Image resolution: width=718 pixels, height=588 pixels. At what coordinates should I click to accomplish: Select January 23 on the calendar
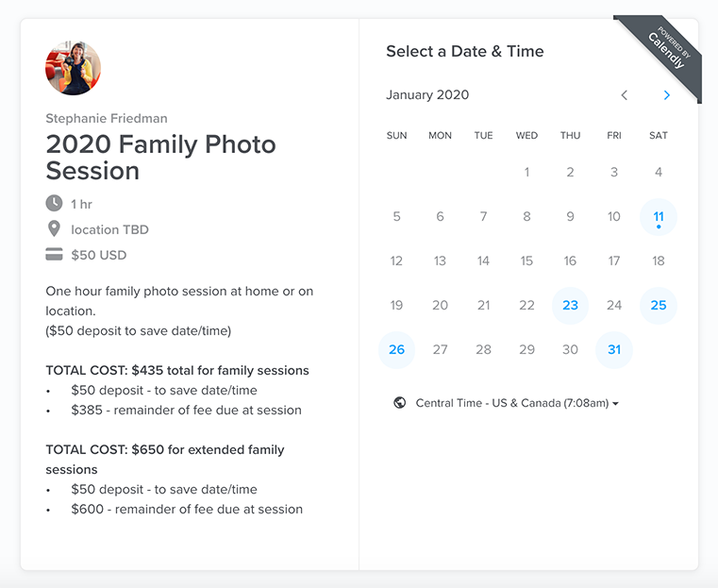(570, 305)
